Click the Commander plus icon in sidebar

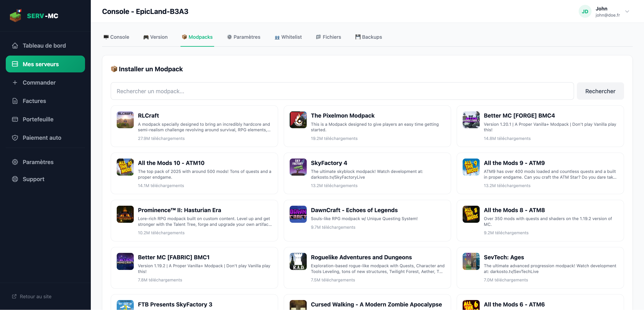coord(15,83)
